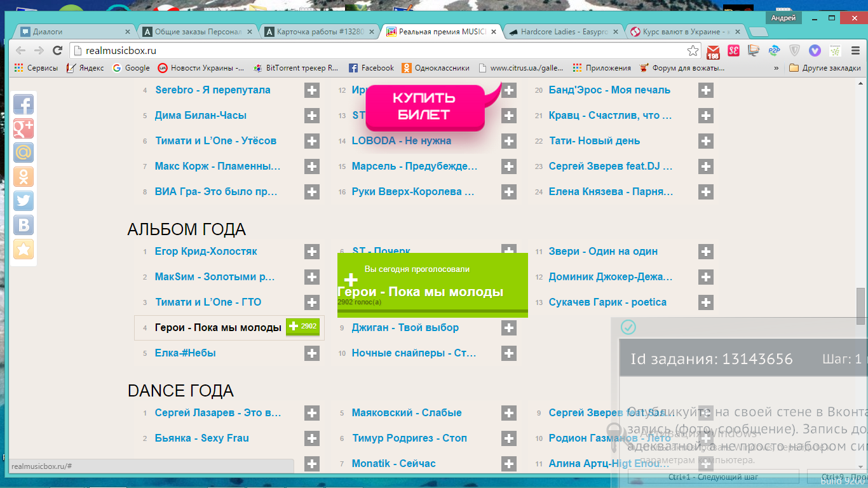The height and width of the screenshot is (488, 868).
Task: Click the star favorites sidebar icon
Action: 24,249
